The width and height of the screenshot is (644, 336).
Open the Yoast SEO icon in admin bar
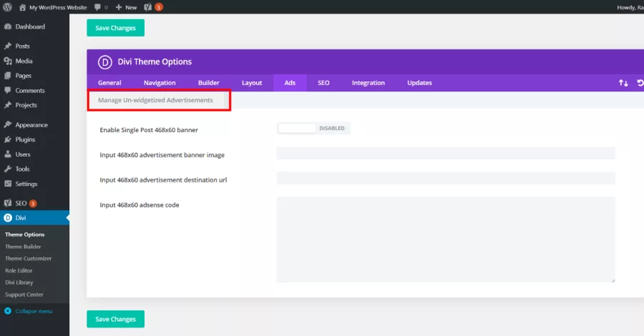[148, 7]
